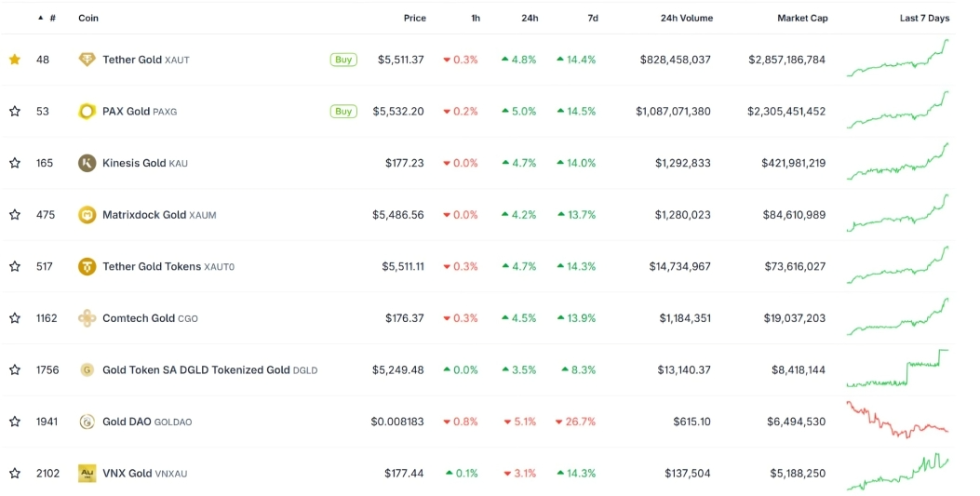
Task: Open PAX Gold coin logo
Action: [87, 111]
